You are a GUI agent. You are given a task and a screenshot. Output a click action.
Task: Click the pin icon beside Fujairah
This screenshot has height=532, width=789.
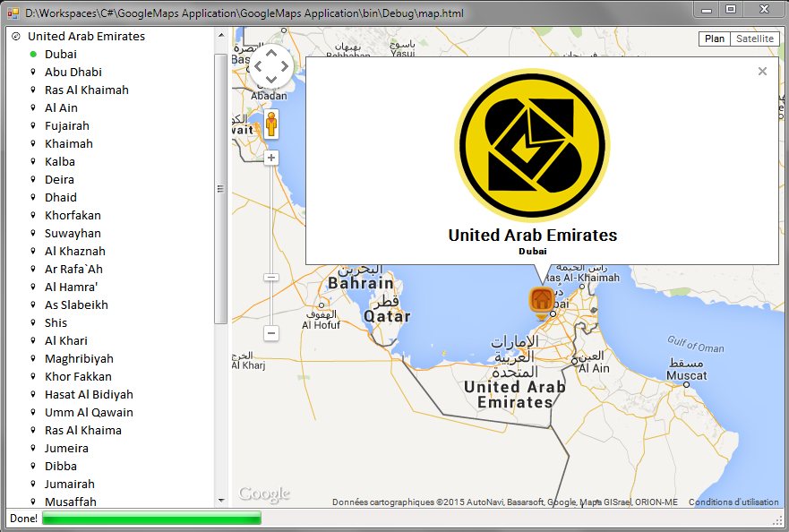[x=33, y=125]
